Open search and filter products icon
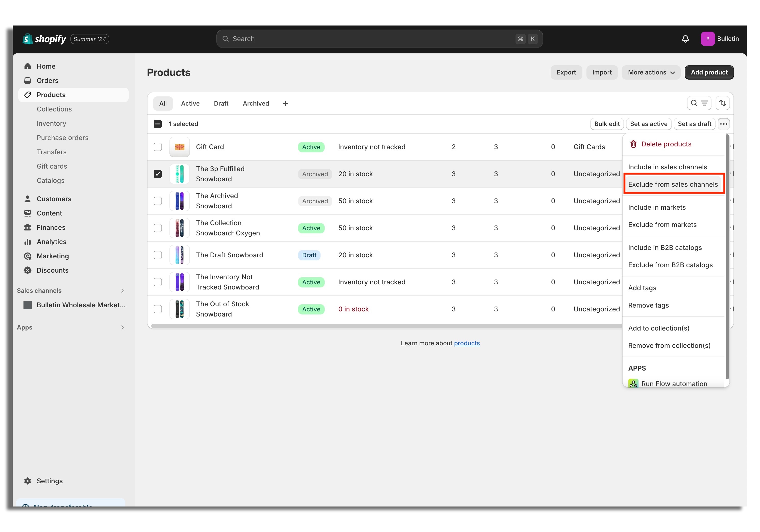The width and height of the screenshot is (760, 532). point(699,103)
